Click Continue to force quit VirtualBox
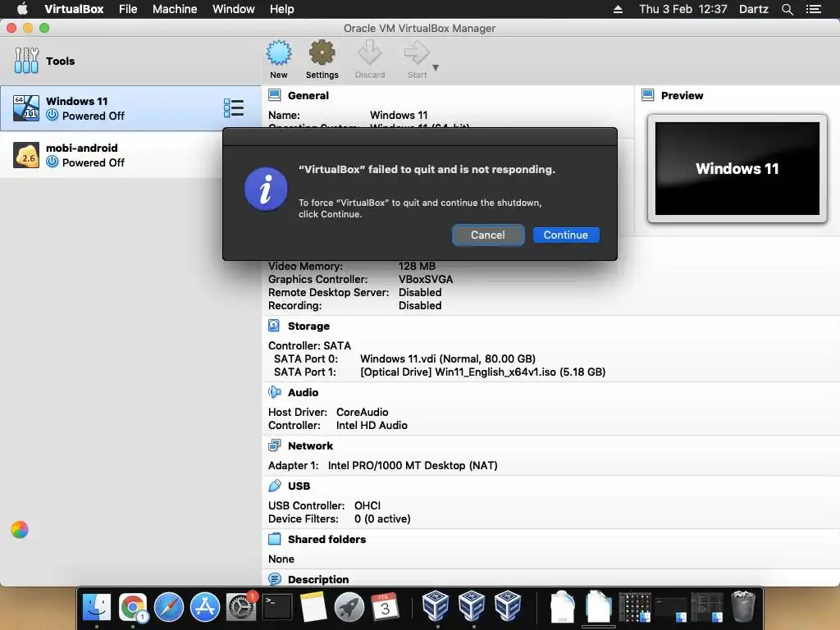This screenshot has height=630, width=840. (x=566, y=235)
